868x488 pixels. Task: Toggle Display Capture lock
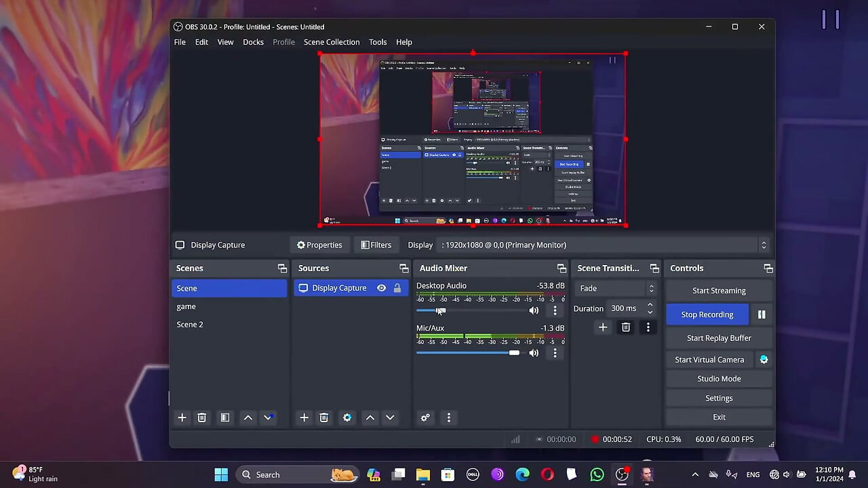(x=397, y=288)
